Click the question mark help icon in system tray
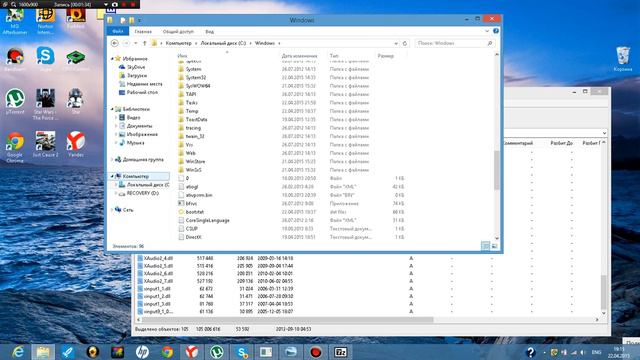 coord(530,352)
